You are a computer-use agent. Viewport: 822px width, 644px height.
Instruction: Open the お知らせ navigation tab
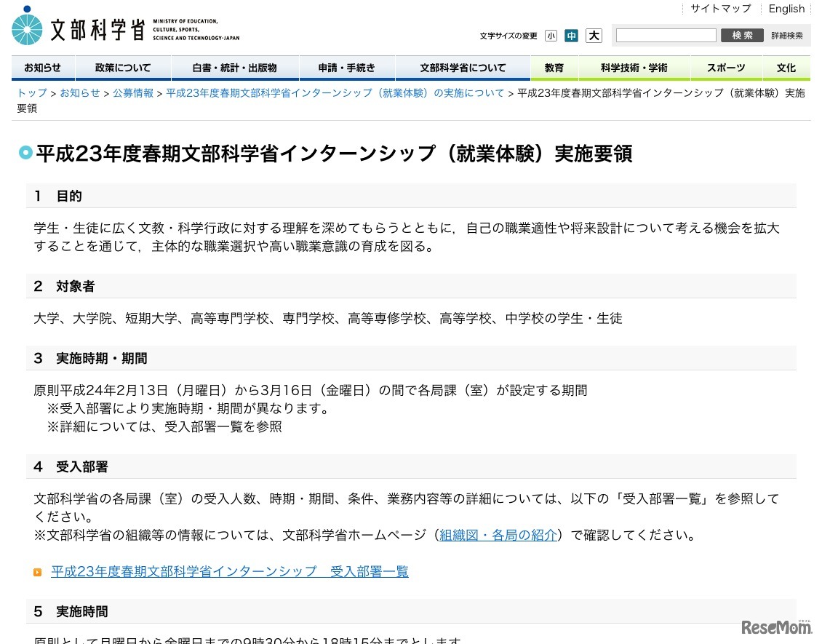(x=42, y=67)
